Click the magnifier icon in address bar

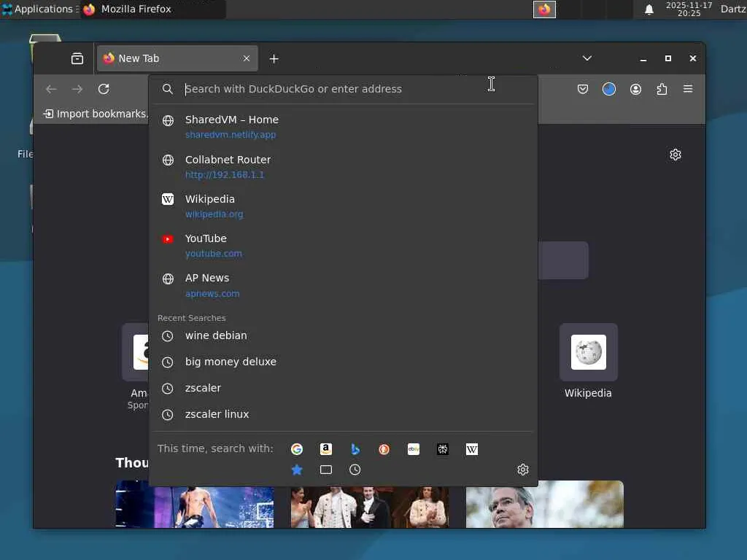click(x=168, y=89)
